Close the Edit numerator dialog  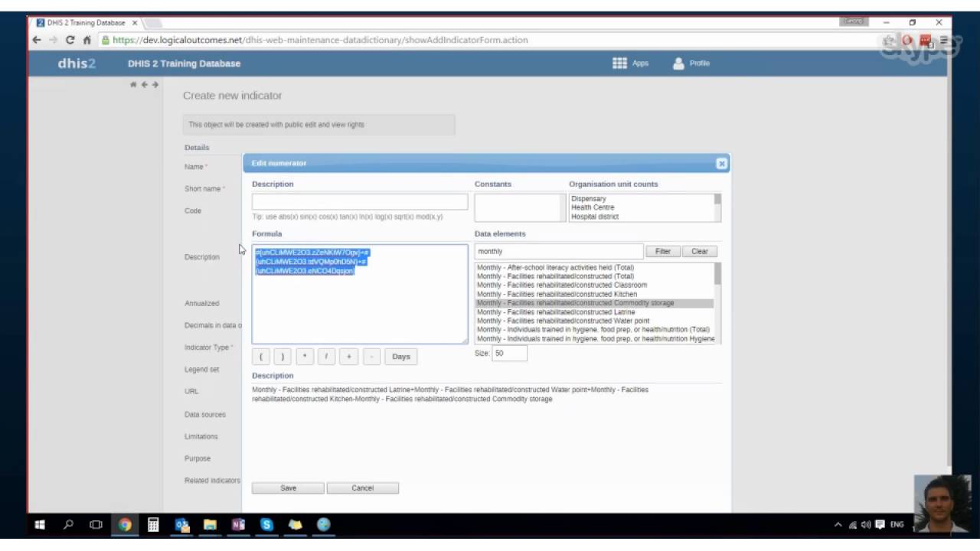pyautogui.click(x=721, y=163)
